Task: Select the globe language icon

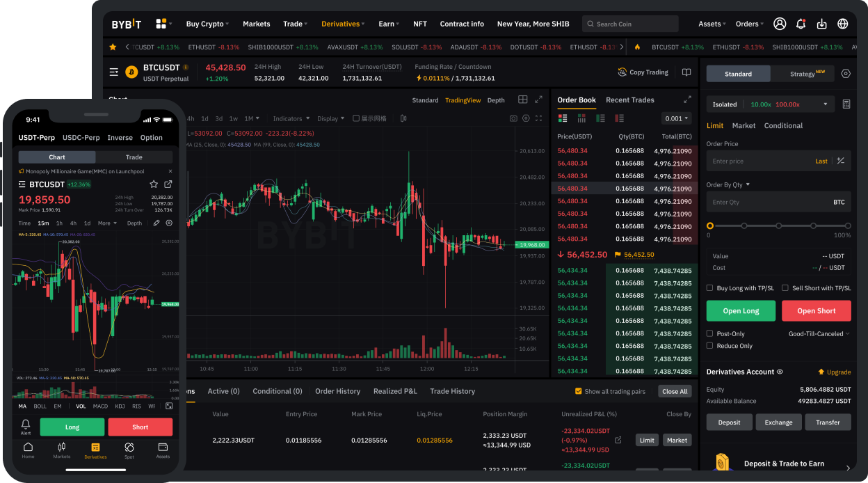Action: coord(842,23)
